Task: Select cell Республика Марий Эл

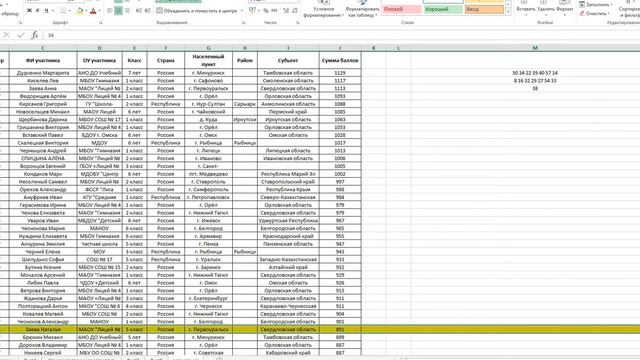Action: coord(288,174)
